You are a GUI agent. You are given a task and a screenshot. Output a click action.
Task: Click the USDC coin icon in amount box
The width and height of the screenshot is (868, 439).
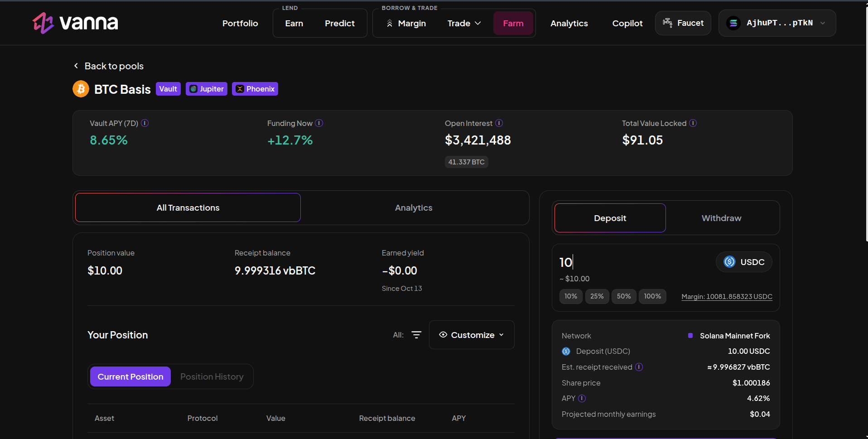click(729, 262)
